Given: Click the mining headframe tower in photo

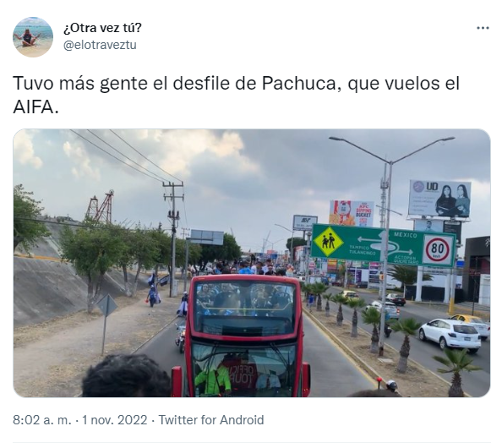Looking at the screenshot, I should [100, 206].
